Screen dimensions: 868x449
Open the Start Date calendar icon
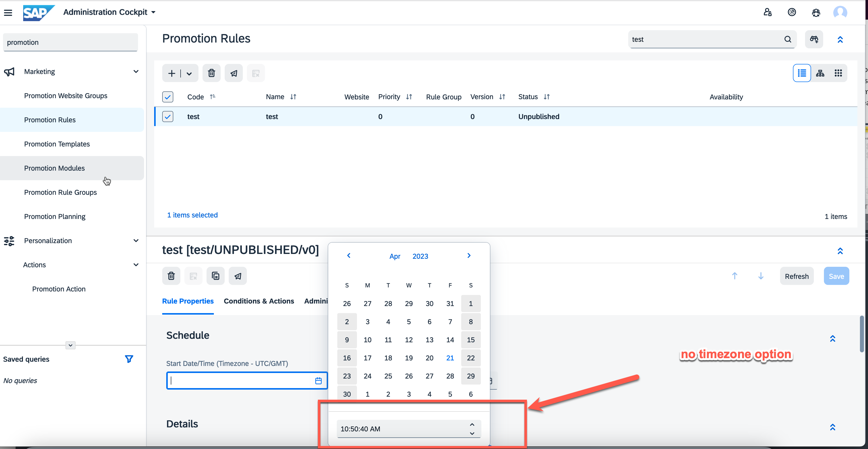coord(318,381)
